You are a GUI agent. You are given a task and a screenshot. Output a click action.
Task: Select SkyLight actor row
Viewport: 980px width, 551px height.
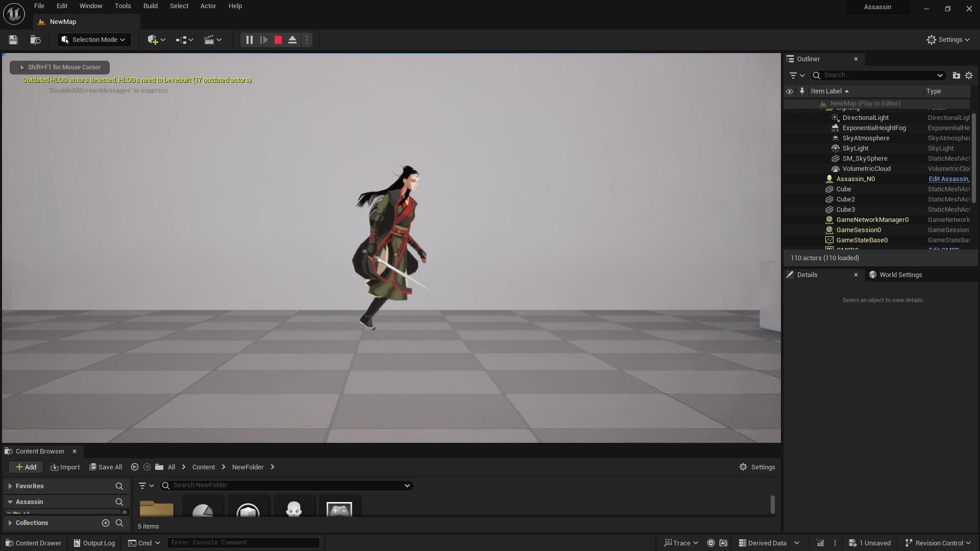876,148
